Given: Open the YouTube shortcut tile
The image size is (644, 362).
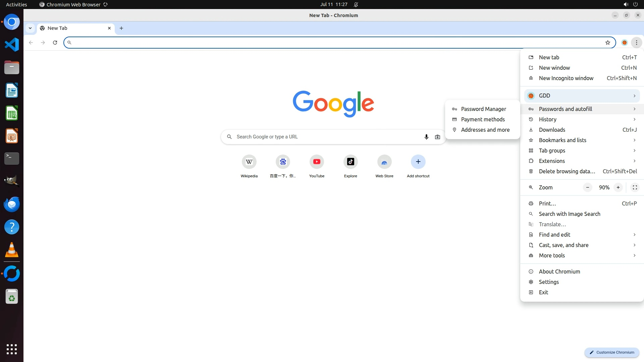Looking at the screenshot, I should click(x=317, y=162).
